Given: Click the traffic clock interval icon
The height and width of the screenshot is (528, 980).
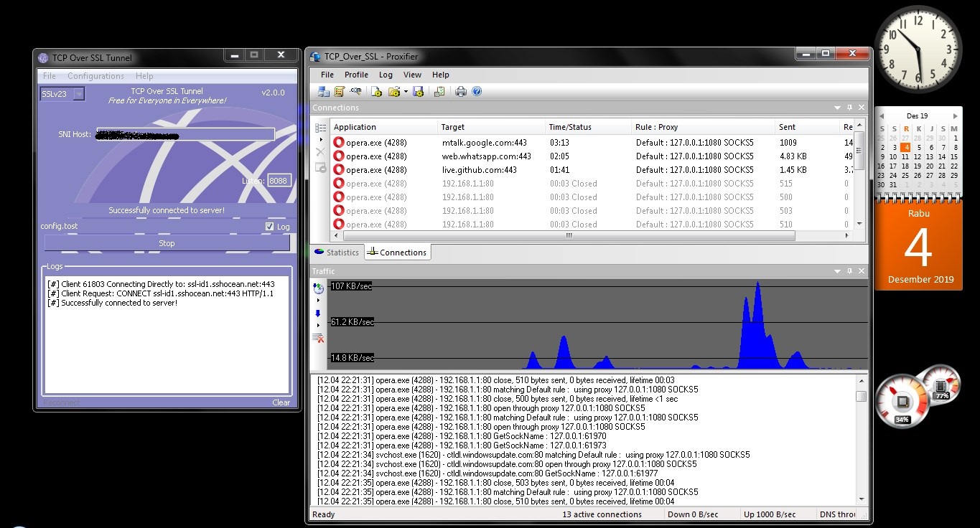Looking at the screenshot, I should point(319,288).
